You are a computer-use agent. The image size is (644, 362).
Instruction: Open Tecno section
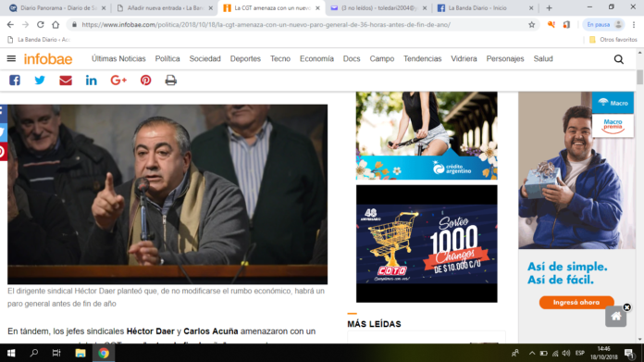[280, 58]
